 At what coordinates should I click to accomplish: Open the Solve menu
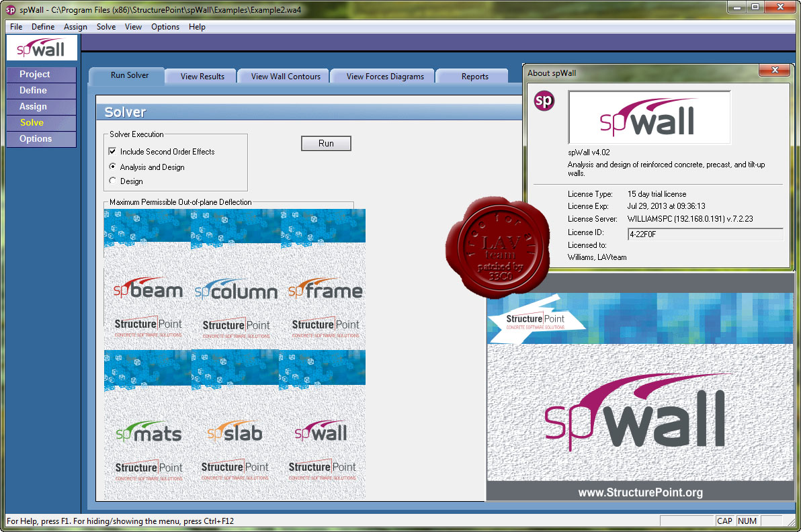click(x=106, y=27)
